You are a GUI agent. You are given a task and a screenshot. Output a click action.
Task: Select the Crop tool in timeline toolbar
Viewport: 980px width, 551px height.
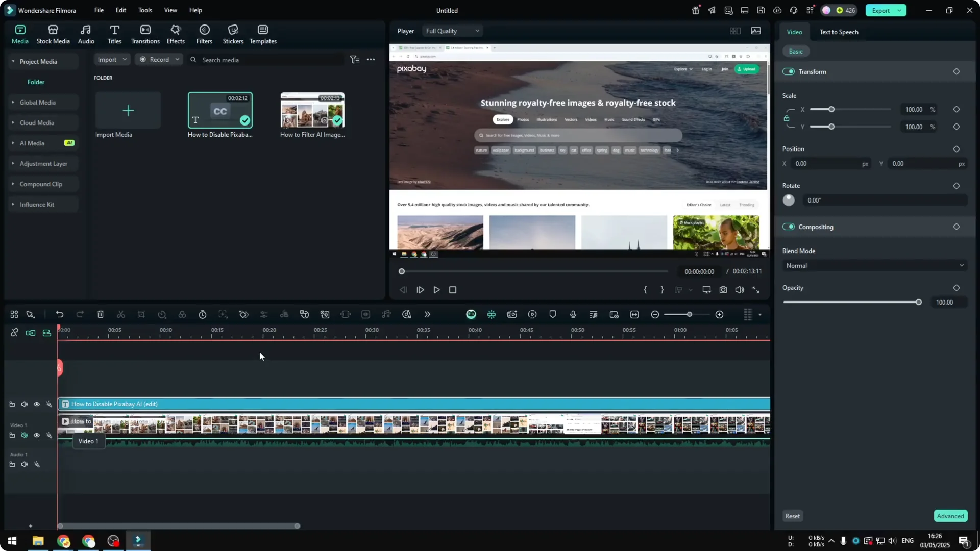141,314
